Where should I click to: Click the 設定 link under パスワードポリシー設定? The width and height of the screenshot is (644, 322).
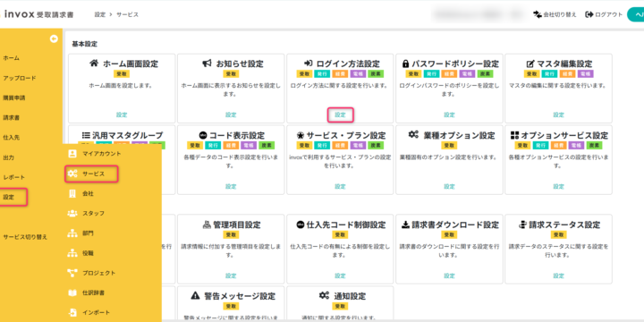click(x=449, y=115)
